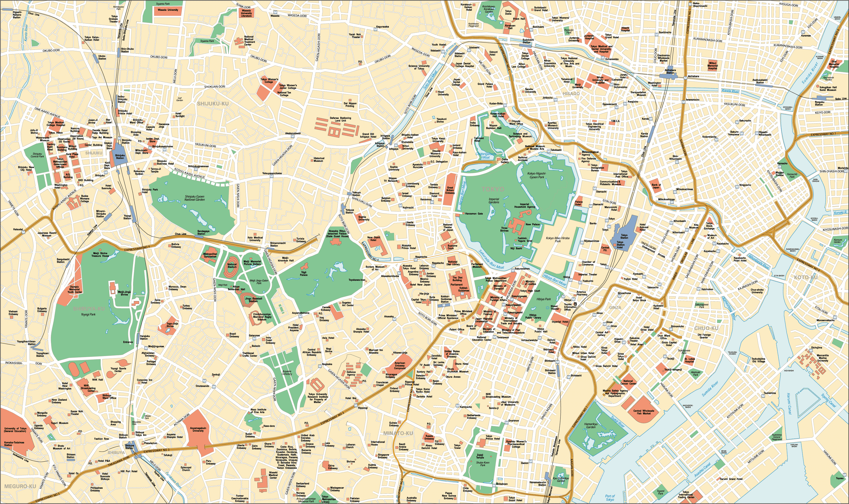This screenshot has height=504, width=849.
Task: Click the Kamiyacho metro station marker
Action: (x=458, y=406)
